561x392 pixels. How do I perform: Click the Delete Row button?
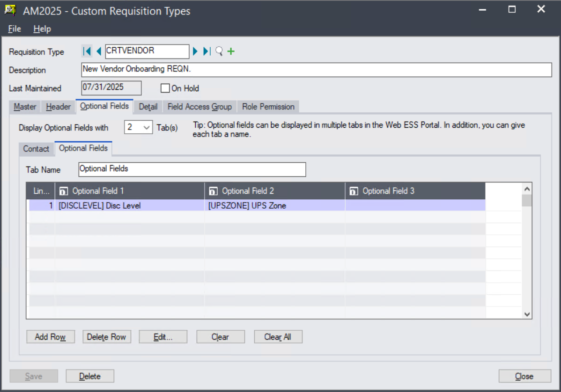(x=107, y=337)
